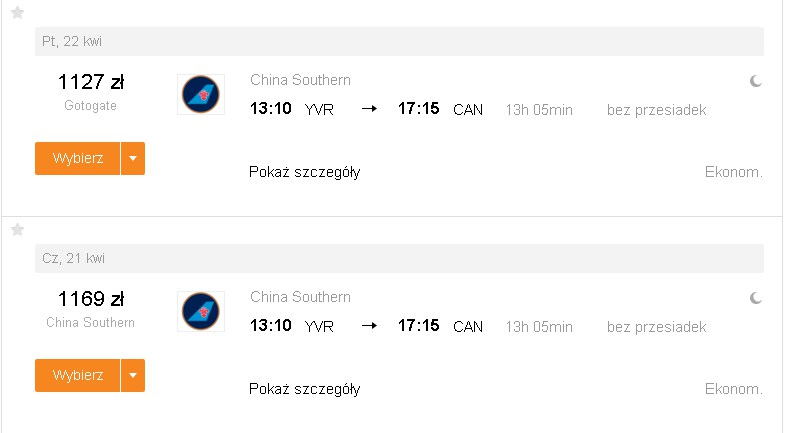This screenshot has width=786, height=433.
Task: Click moon overnight icon on second flight
Action: (756, 298)
